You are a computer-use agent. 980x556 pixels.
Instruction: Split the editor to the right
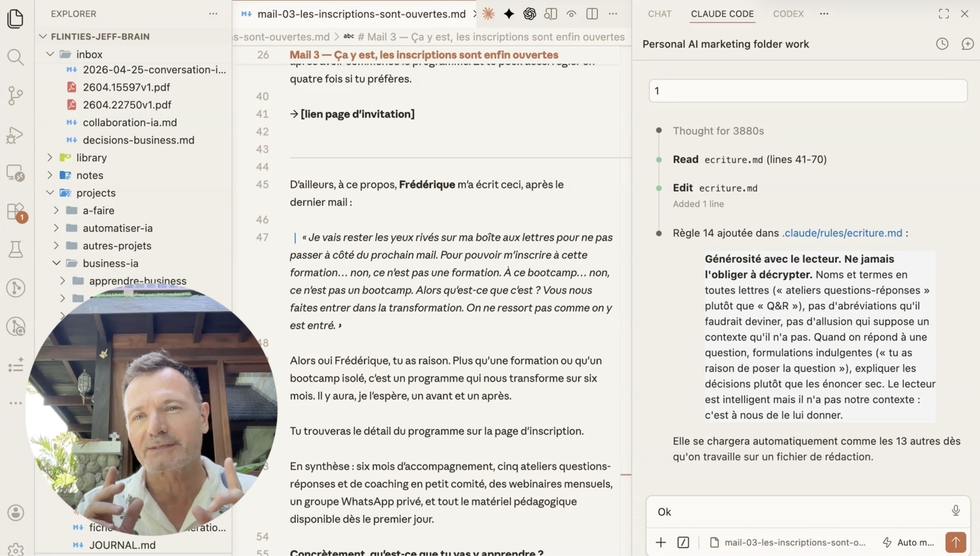point(592,14)
